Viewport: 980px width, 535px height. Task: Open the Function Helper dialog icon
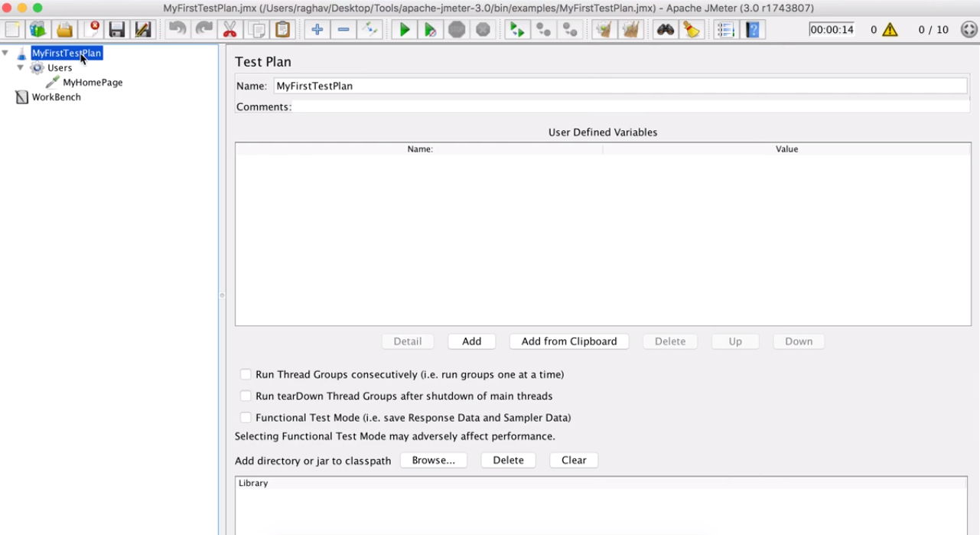pyautogui.click(x=726, y=30)
